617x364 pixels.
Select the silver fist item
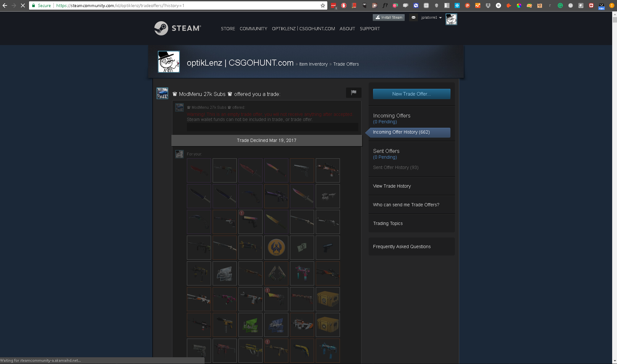pos(328,196)
